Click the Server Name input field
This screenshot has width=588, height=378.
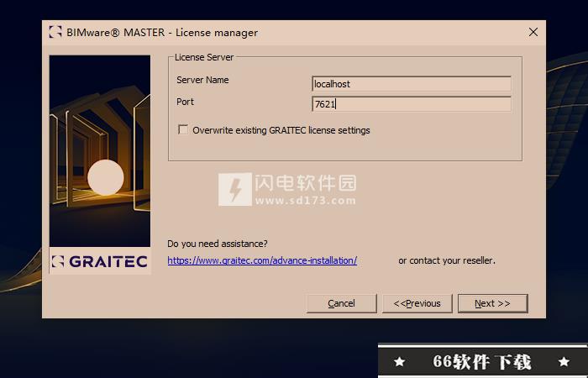412,84
